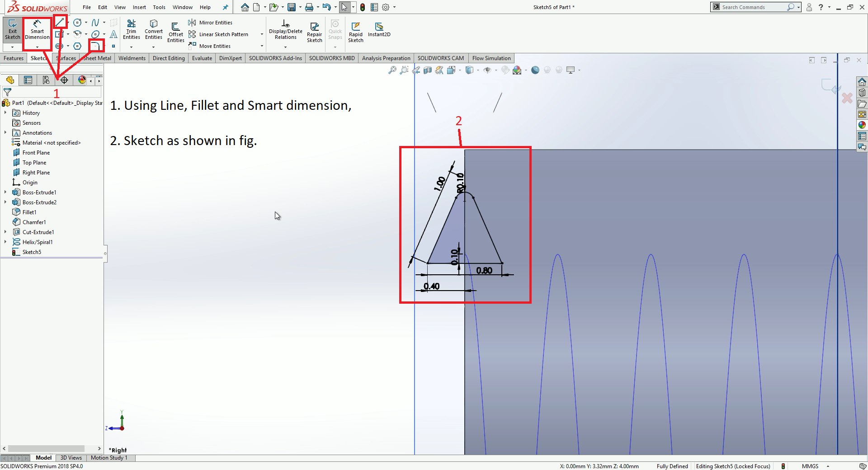Viewport: 868px width, 470px height.
Task: Open Display/Delete Relations
Action: click(285, 30)
